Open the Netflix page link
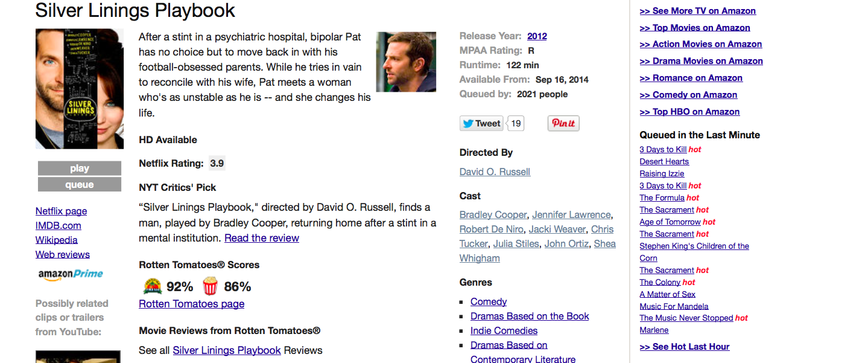The width and height of the screenshot is (868, 363). click(x=61, y=211)
